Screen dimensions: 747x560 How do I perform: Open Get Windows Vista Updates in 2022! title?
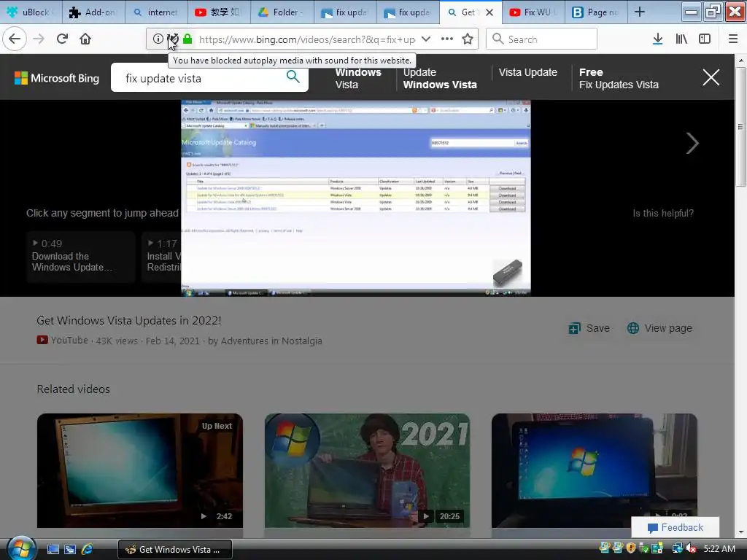[128, 321]
